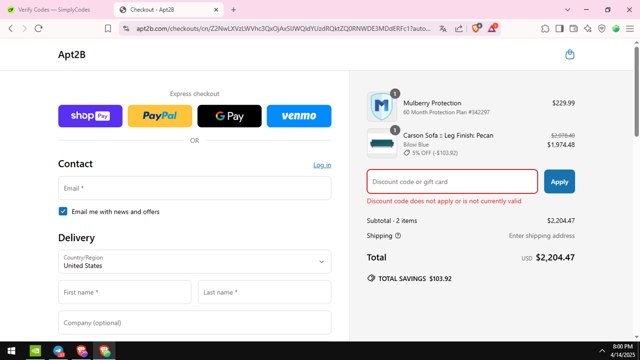Click the First name field
The height and width of the screenshot is (360, 640).
124,292
